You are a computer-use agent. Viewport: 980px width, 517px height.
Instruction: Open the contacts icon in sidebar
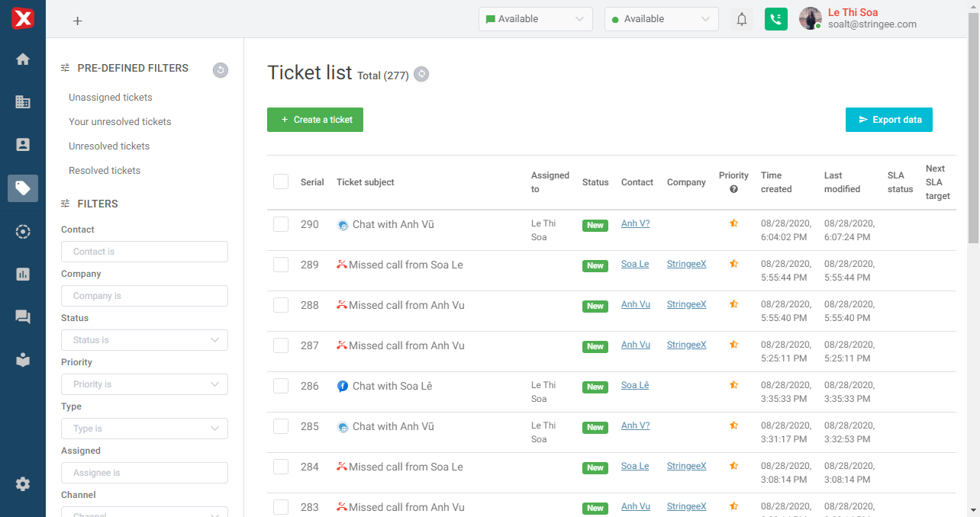[x=23, y=144]
